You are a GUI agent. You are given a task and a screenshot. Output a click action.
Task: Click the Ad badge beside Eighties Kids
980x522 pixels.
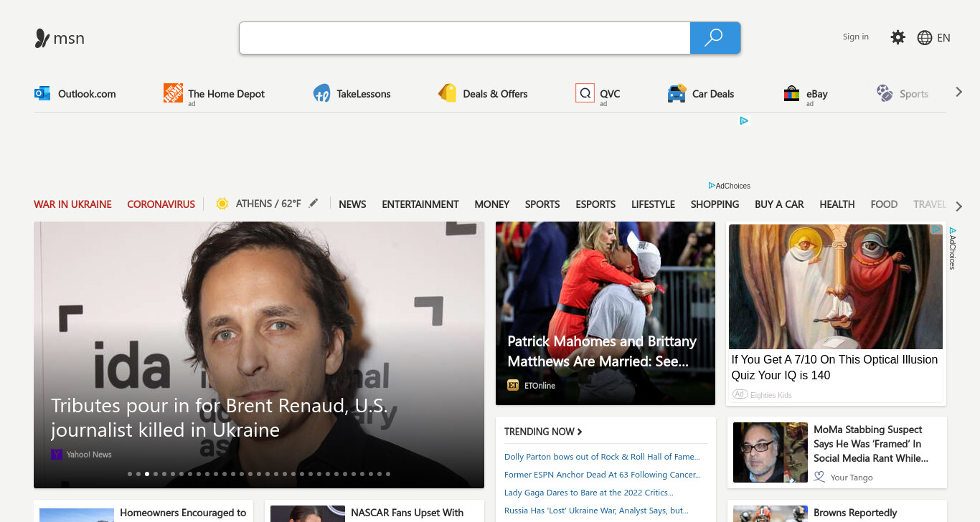[740, 394]
